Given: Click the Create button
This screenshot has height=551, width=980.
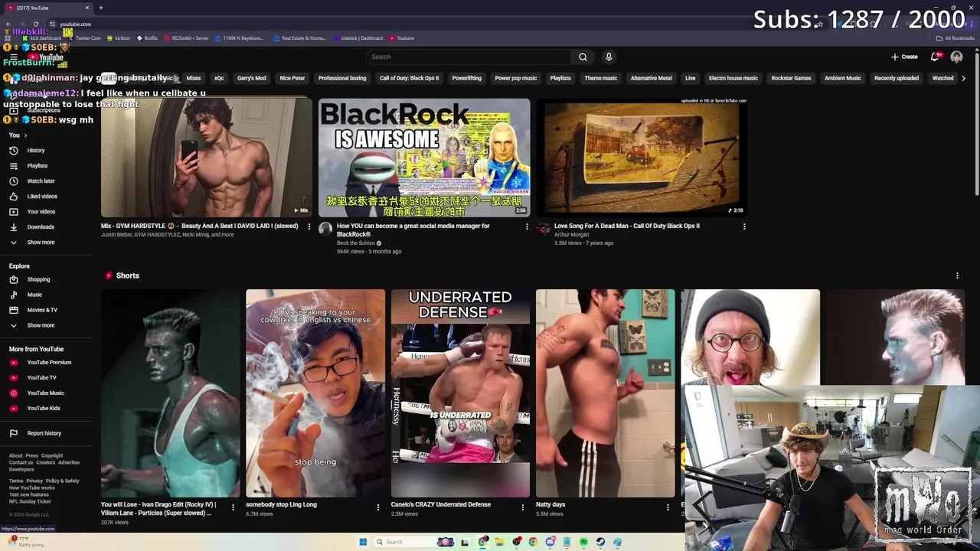Looking at the screenshot, I should [904, 57].
